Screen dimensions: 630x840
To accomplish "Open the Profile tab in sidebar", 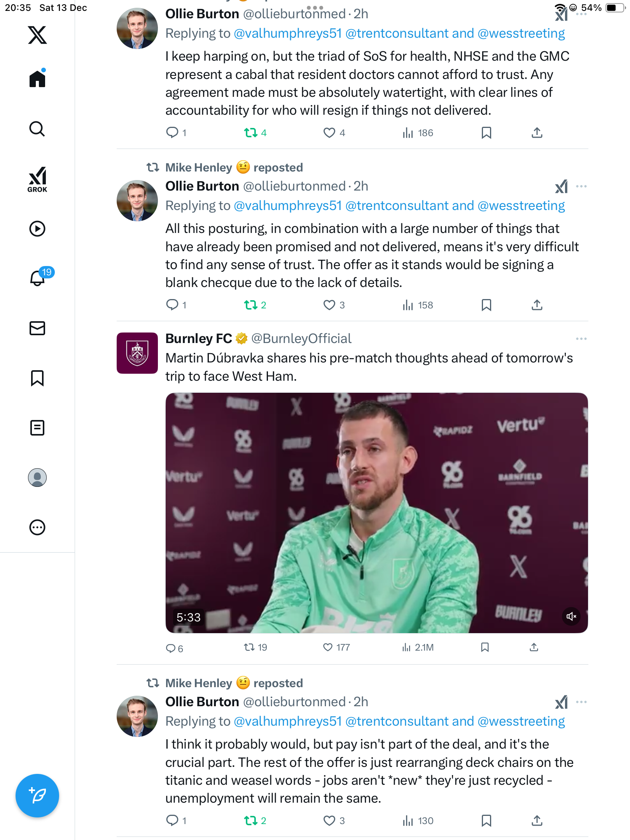I will pyautogui.click(x=37, y=478).
